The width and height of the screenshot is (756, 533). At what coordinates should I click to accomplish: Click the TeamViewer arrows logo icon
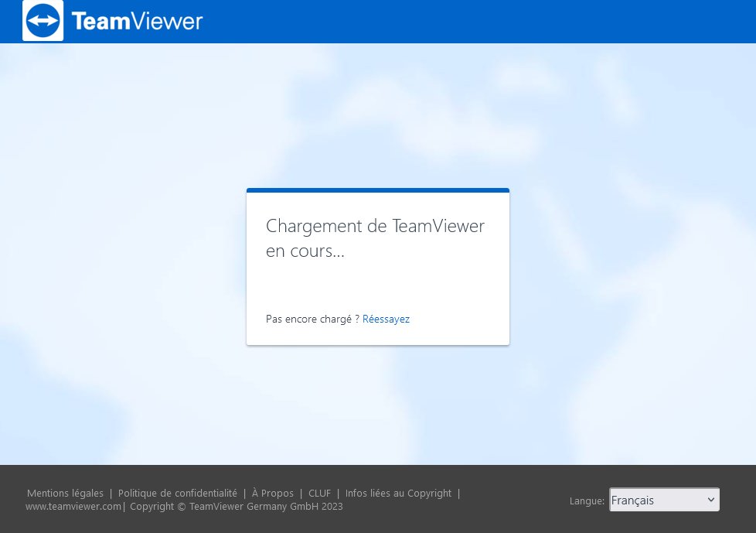coord(43,20)
